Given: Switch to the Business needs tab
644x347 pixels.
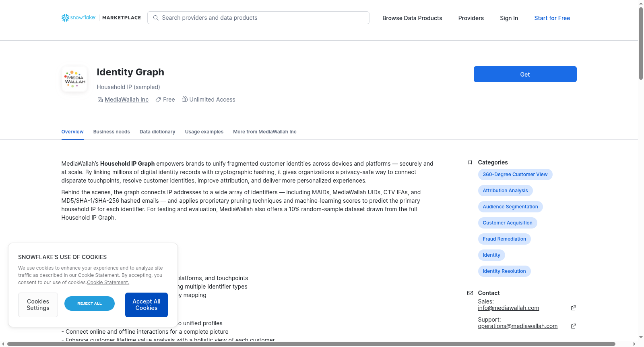Looking at the screenshot, I should point(111,132).
